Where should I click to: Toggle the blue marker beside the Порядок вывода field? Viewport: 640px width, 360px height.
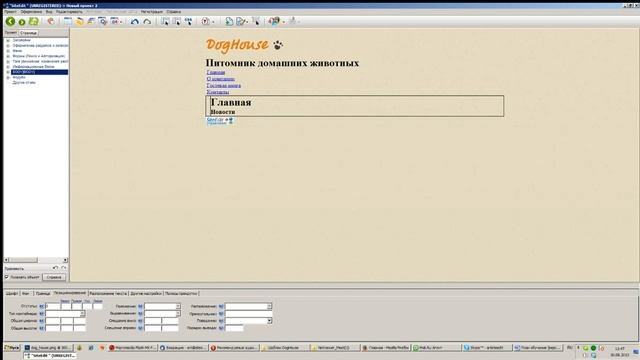(x=221, y=328)
